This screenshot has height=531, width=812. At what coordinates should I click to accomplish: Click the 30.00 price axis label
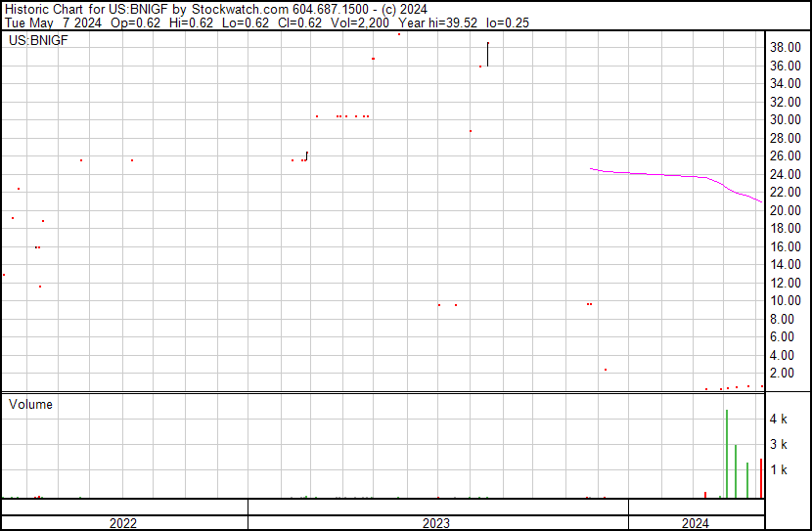pyautogui.click(x=786, y=119)
